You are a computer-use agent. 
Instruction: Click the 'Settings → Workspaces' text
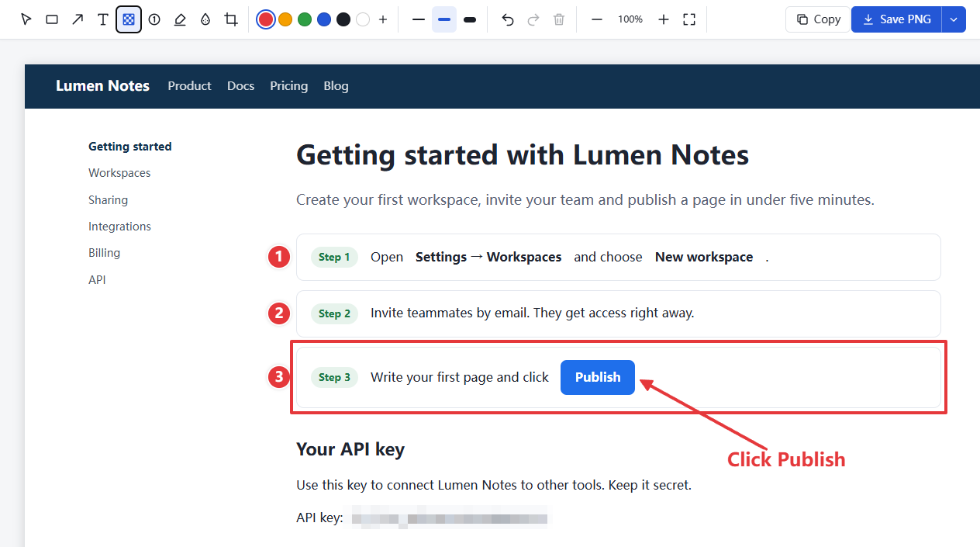pos(488,257)
